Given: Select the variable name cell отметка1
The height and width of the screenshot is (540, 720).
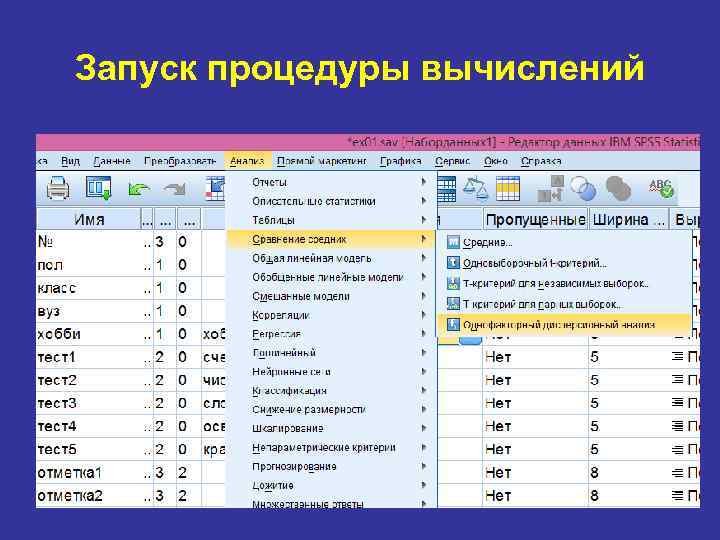Looking at the screenshot, I should [x=90, y=472].
